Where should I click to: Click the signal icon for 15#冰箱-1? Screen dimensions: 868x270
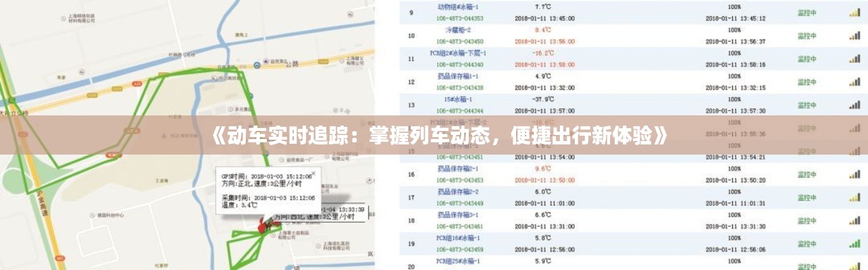(854, 105)
